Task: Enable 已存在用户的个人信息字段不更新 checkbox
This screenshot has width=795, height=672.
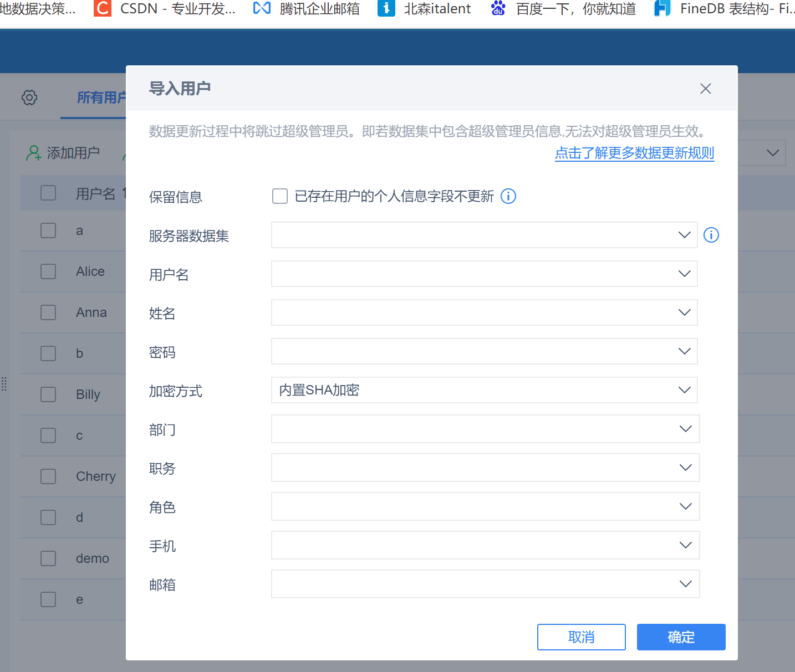Action: 280,196
